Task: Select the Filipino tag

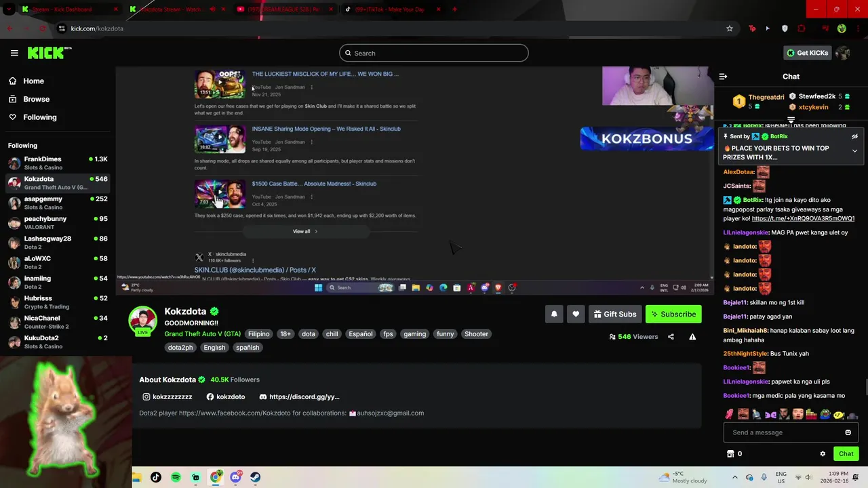Action: point(258,334)
